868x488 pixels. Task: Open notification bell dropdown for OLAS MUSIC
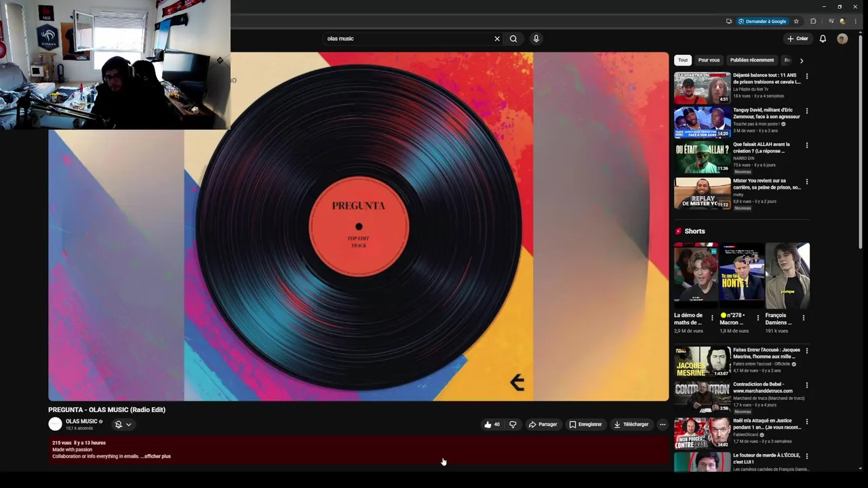click(x=123, y=424)
